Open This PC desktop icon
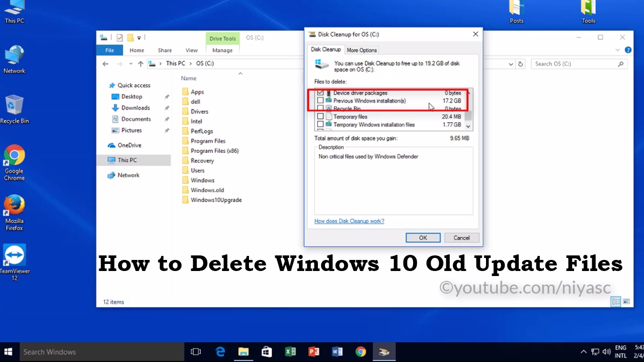Image resolution: width=644 pixels, height=362 pixels. [14, 12]
